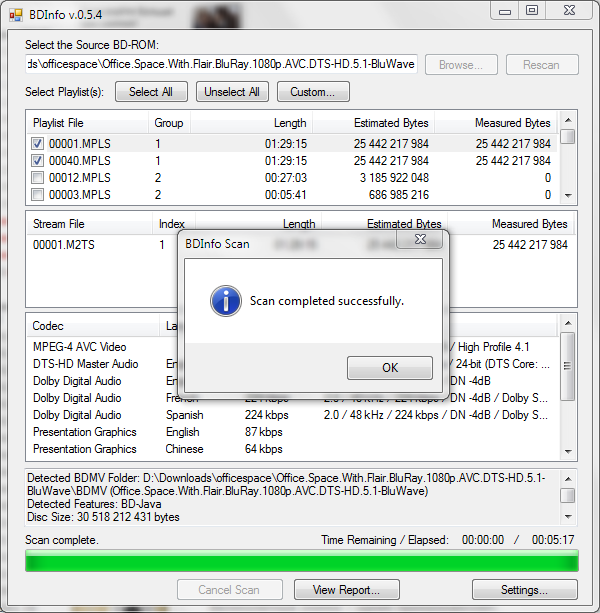Click the 00040.MPLS playlist name
Image resolution: width=600 pixels, height=613 pixels.
[80, 161]
